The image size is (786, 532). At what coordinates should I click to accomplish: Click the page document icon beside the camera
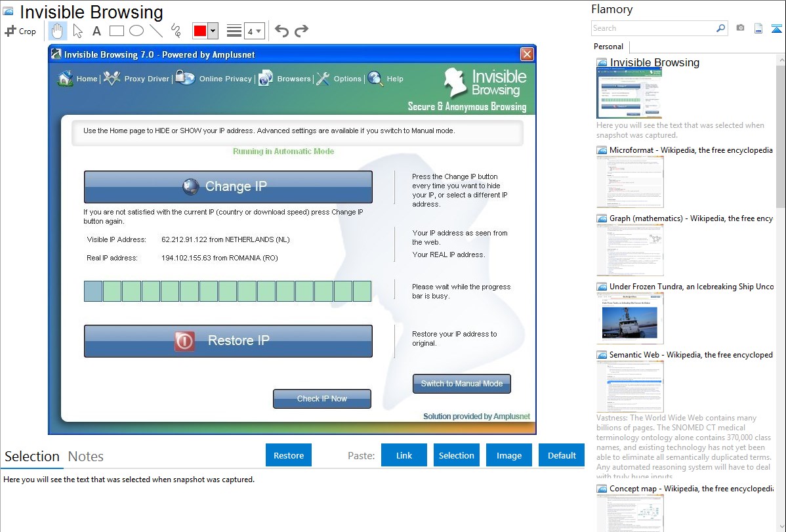(x=758, y=28)
